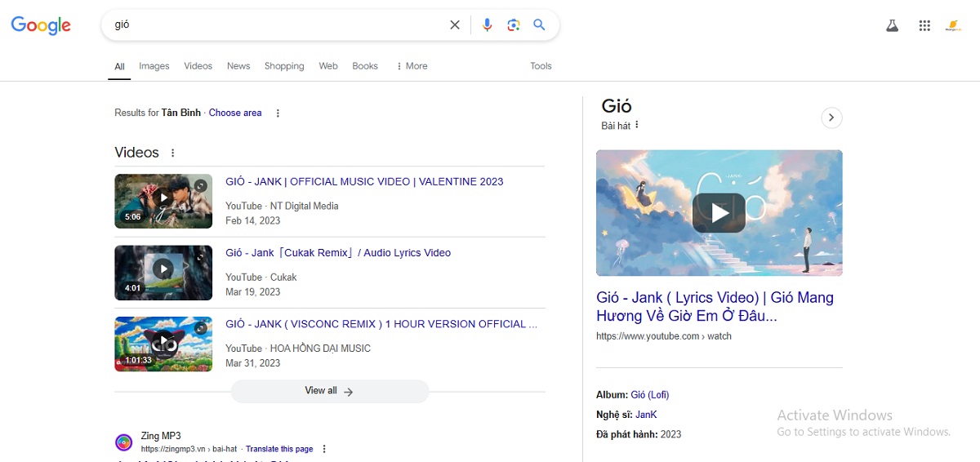Switch to the Web tab

pyautogui.click(x=328, y=66)
